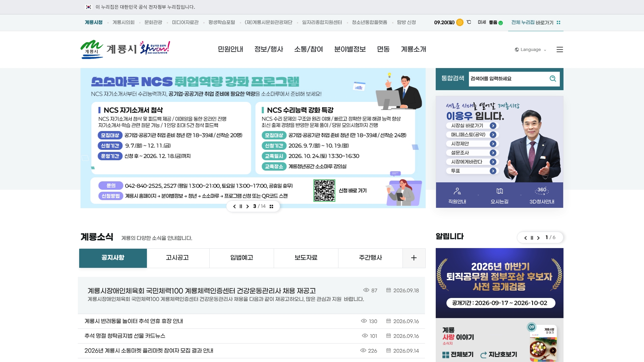
Task: Open 민원안내 main menu
Action: (x=230, y=49)
